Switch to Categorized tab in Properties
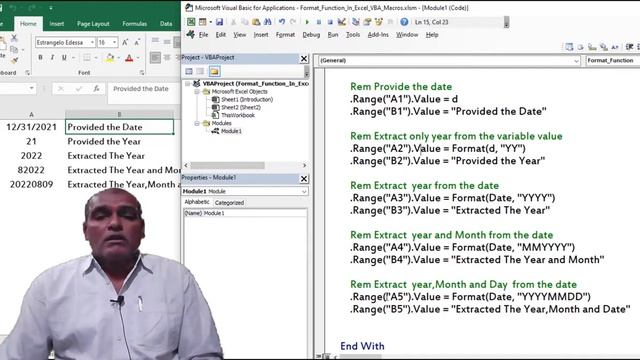This screenshot has width=640, height=360. click(x=229, y=203)
